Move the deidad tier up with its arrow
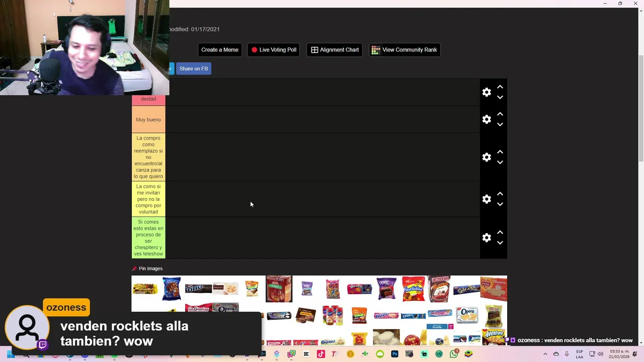 coord(500,87)
